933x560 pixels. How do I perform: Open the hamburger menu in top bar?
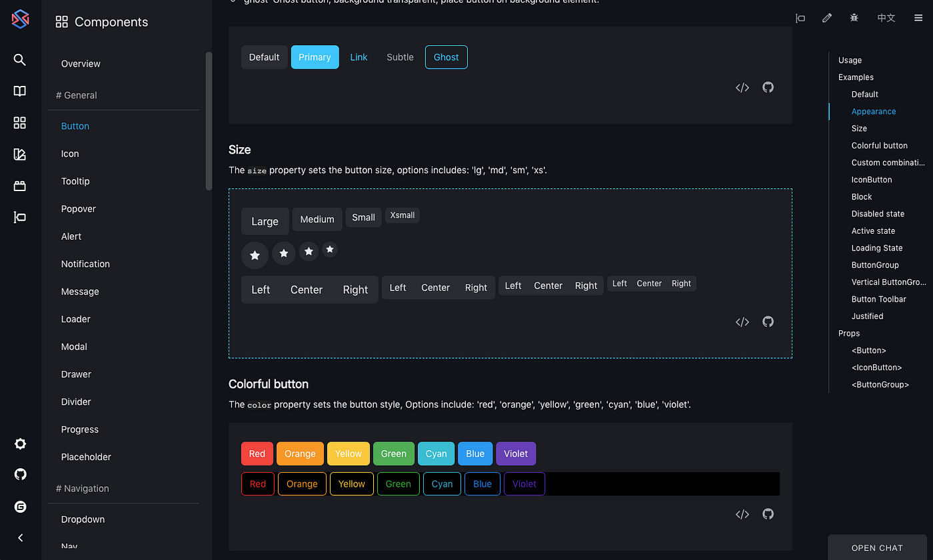tap(918, 18)
